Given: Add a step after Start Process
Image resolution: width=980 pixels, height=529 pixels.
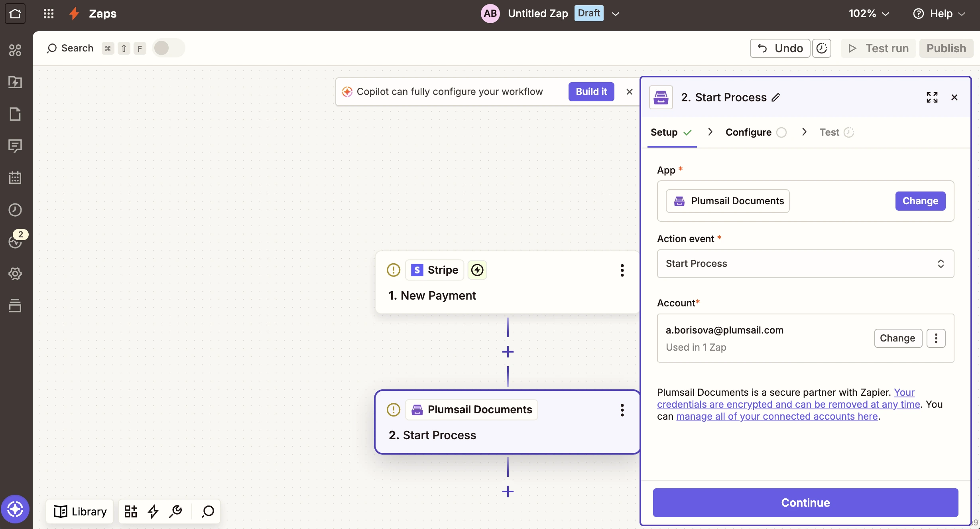Looking at the screenshot, I should click(508, 491).
